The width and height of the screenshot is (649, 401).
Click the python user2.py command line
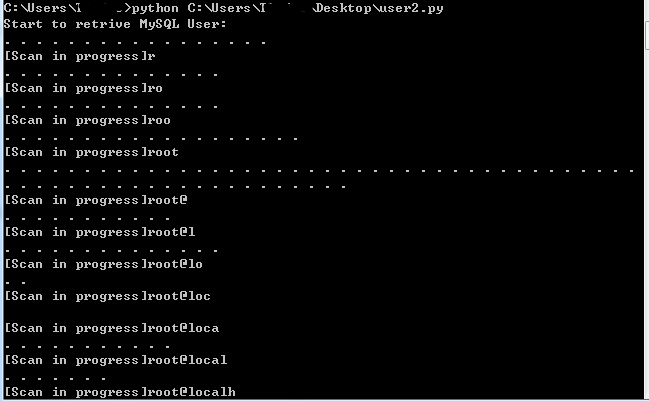[x=224, y=8]
